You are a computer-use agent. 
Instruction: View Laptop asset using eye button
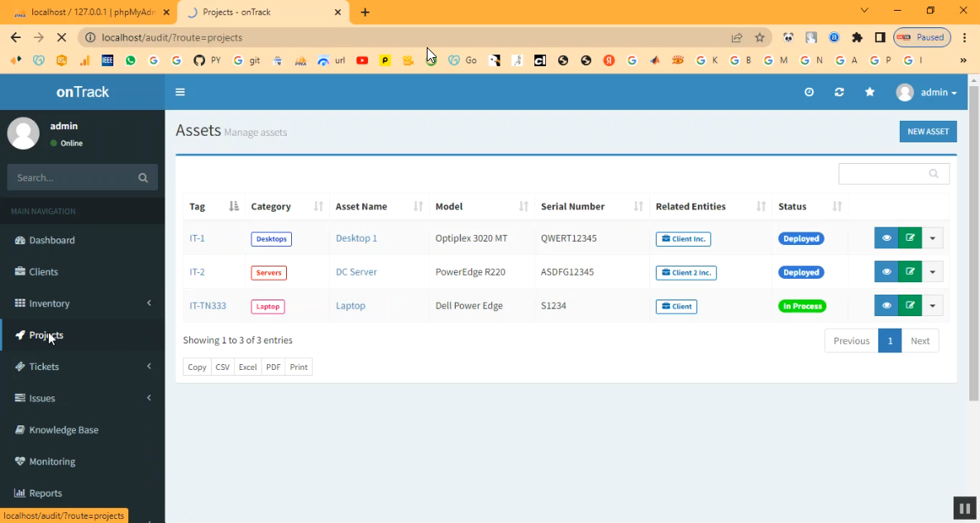pyautogui.click(x=886, y=305)
